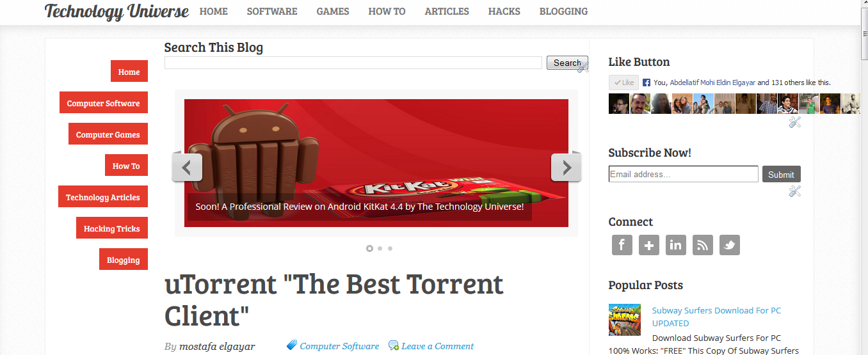
Task: Open SOFTWARE in the top navigation
Action: pos(272,12)
